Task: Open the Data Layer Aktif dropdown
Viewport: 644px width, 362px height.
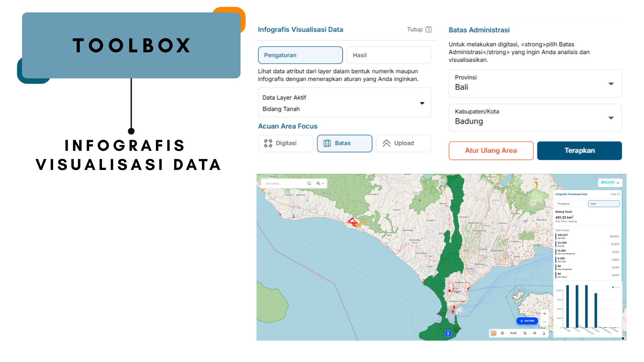Action: [x=344, y=103]
